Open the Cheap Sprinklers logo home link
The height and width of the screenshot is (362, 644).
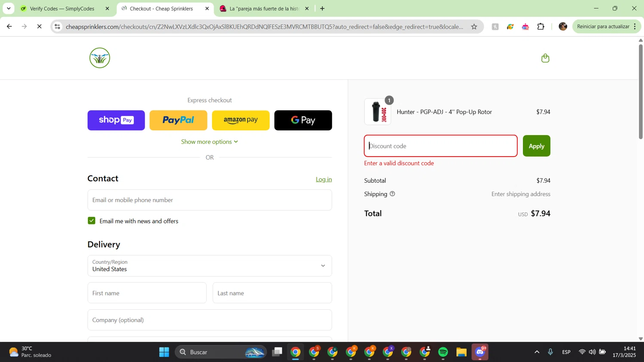100,58
